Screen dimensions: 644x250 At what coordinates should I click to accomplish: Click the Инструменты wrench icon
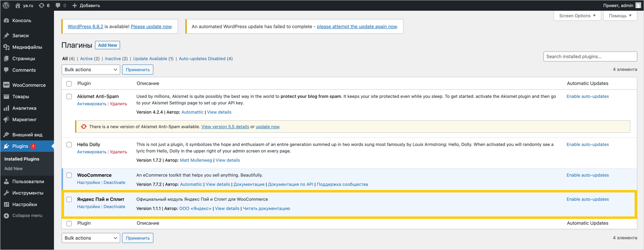click(x=6, y=193)
